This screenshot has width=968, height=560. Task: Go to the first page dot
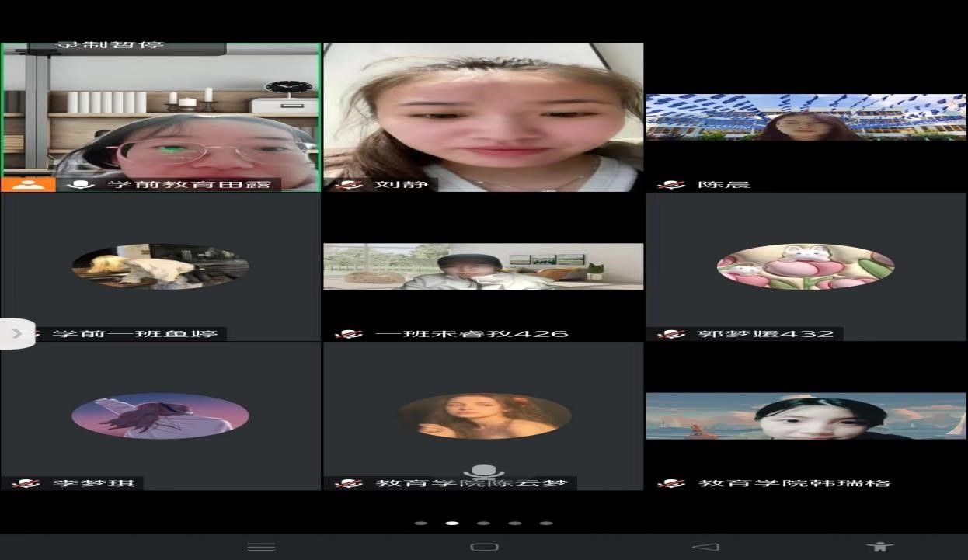click(x=421, y=523)
